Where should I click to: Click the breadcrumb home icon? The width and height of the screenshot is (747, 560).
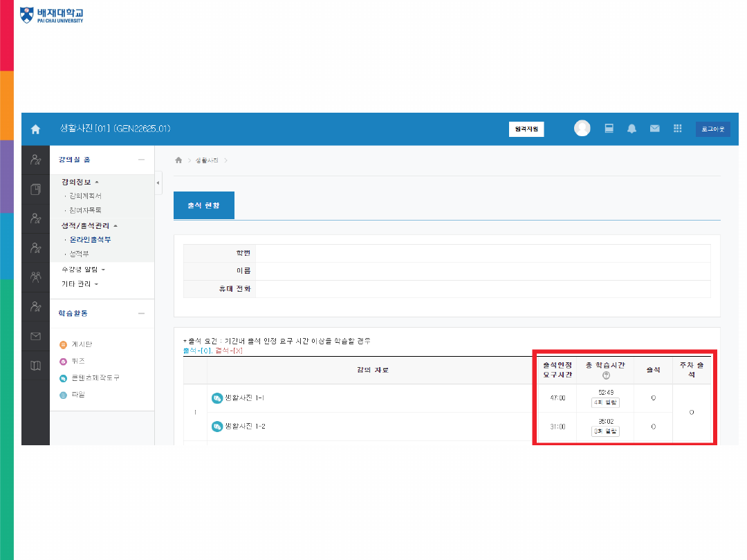click(178, 160)
